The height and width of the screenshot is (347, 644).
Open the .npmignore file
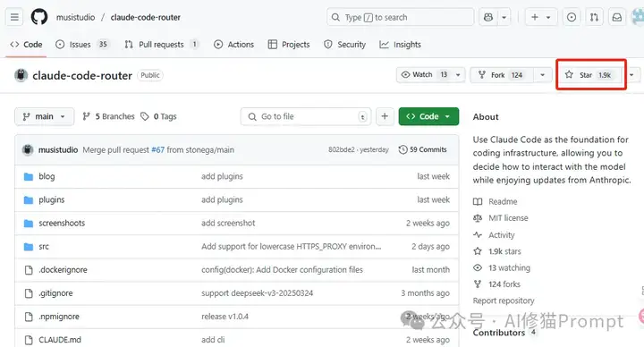(x=59, y=317)
